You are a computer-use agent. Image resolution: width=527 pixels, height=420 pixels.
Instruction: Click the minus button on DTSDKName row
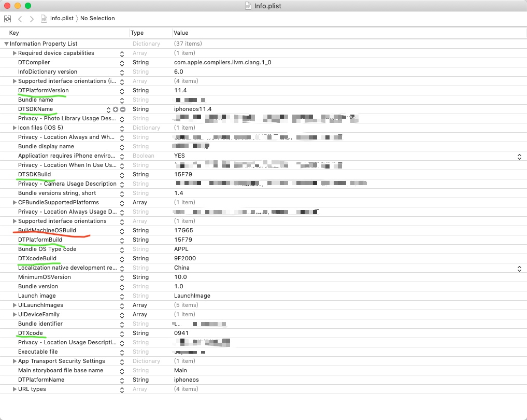123,109
